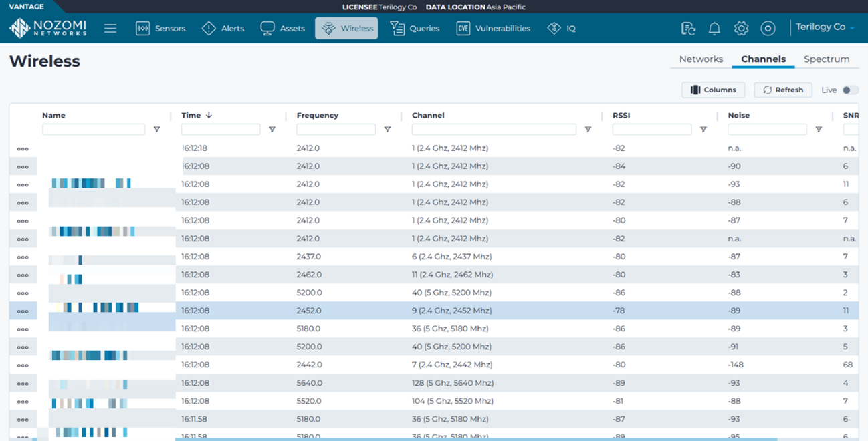Image resolution: width=868 pixels, height=441 pixels.
Task: Switch to the Channels tab
Action: tap(763, 59)
